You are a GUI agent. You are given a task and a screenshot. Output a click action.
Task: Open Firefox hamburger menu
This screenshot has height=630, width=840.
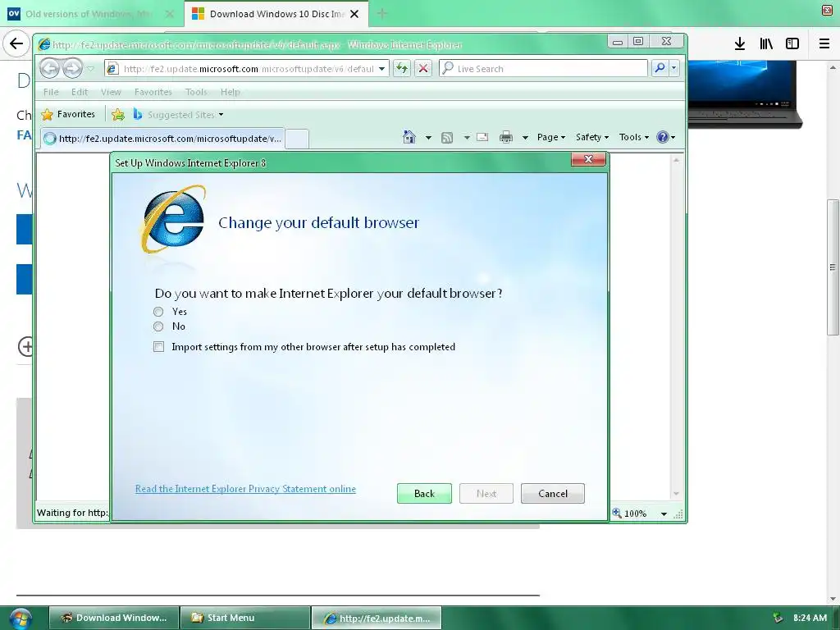pyautogui.click(x=824, y=44)
